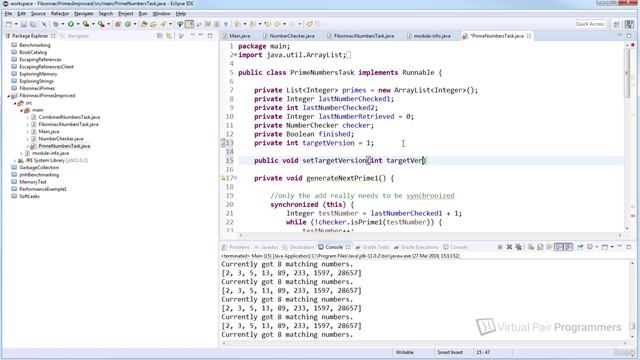Click the Collapse All icon in Package Explorer
This screenshot has width=640, height=360.
coord(160,36)
